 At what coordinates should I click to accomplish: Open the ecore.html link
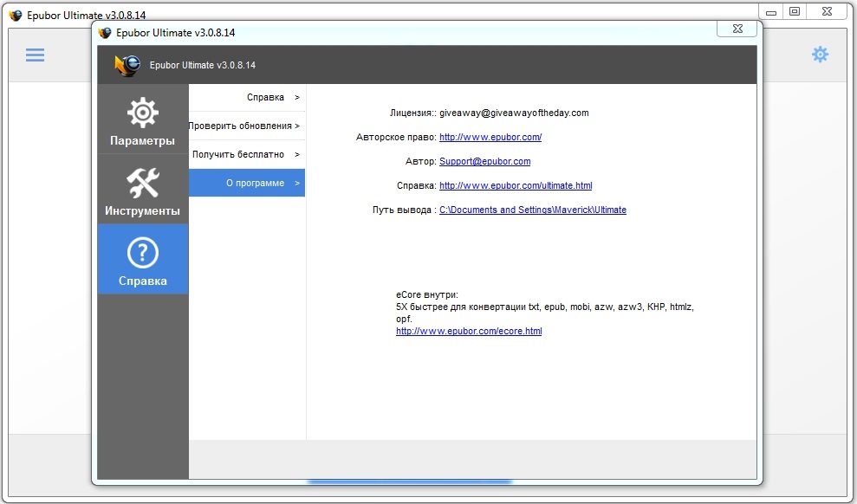469,331
